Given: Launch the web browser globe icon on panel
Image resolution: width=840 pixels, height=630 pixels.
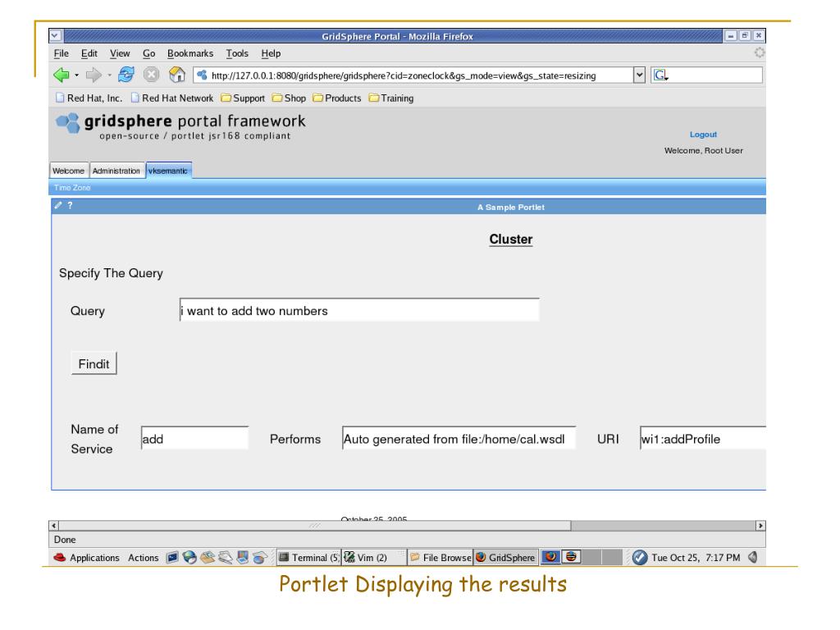Looking at the screenshot, I should coord(189,558).
